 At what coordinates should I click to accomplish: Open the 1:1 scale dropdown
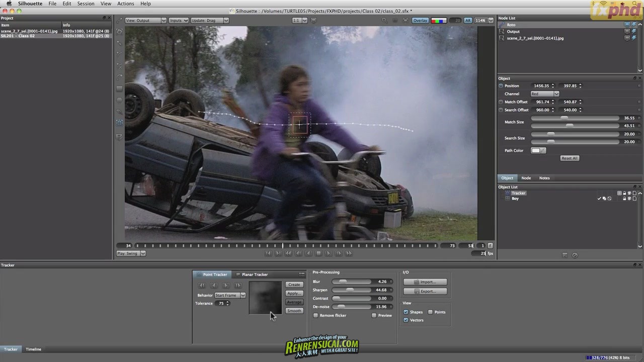point(300,21)
